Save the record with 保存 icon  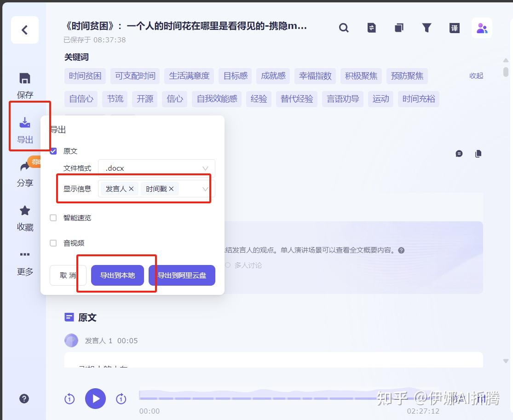point(25,86)
